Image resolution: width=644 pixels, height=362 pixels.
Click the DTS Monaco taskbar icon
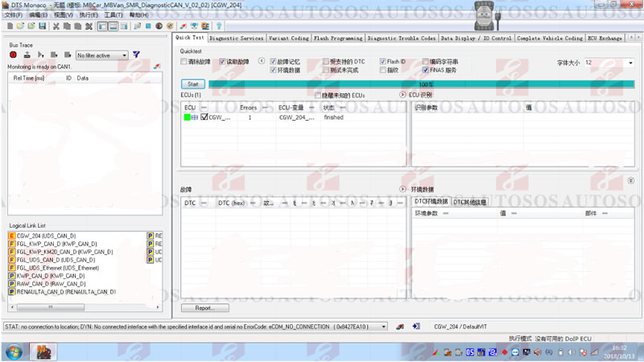pyautogui.click(x=43, y=352)
